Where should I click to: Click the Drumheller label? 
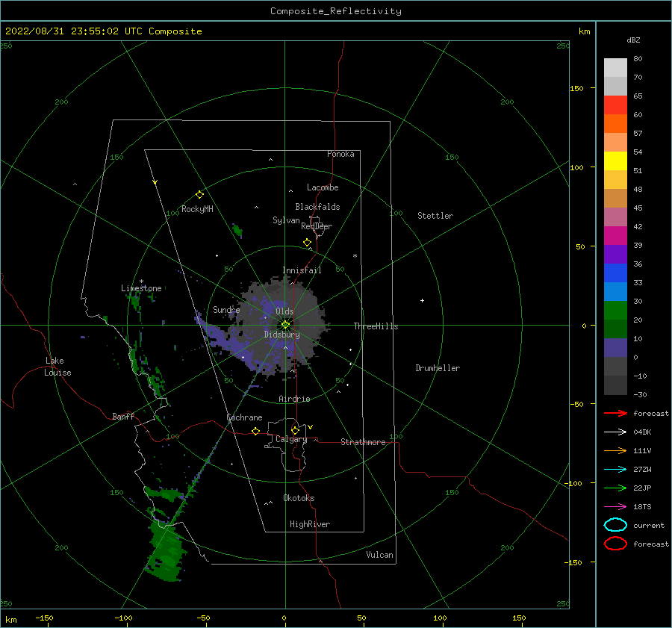[438, 368]
